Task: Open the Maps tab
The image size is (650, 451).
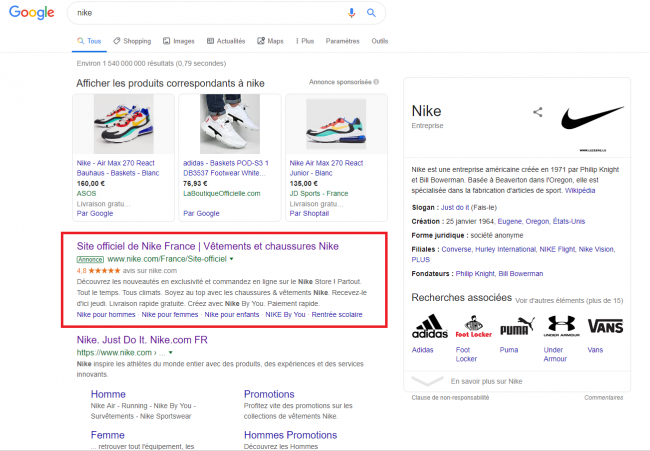Action: [x=270, y=41]
